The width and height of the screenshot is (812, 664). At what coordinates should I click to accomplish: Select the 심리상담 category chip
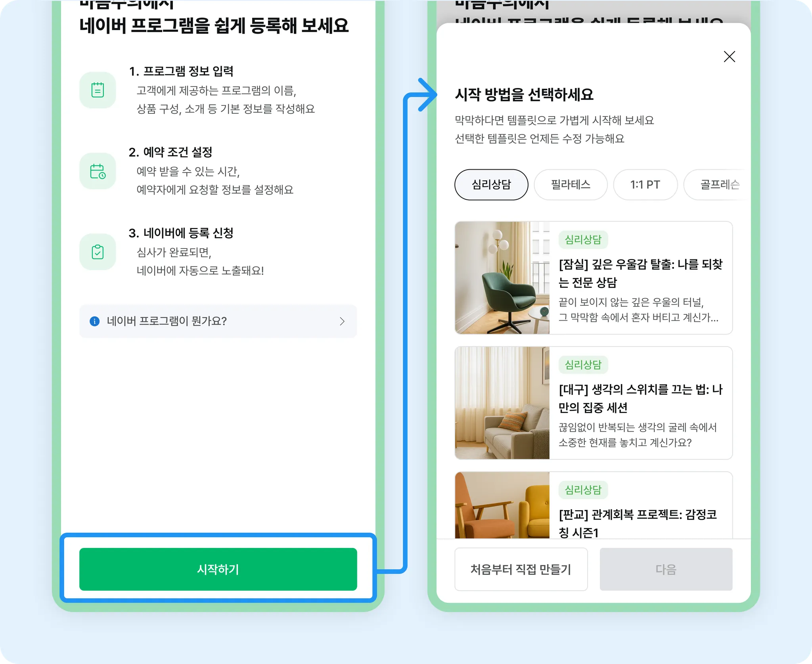pyautogui.click(x=491, y=185)
